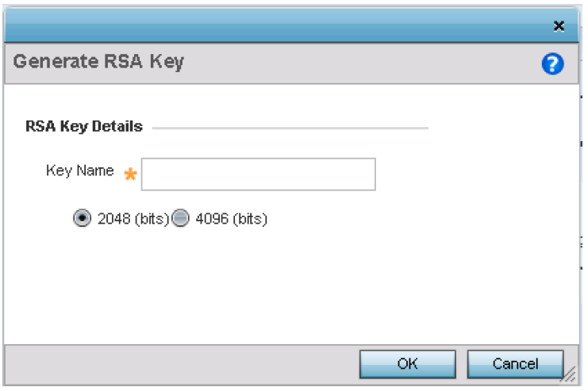Open help for Generate RSA Key
588x391 pixels.
(x=552, y=63)
